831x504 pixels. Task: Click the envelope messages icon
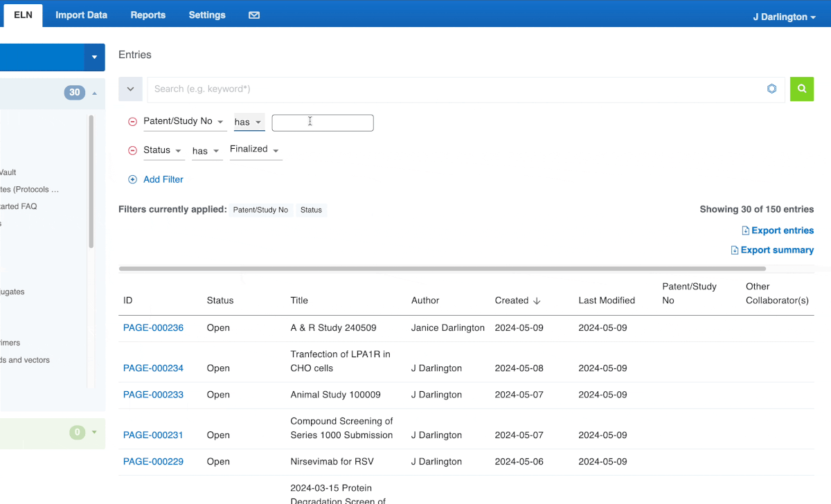[x=254, y=15]
